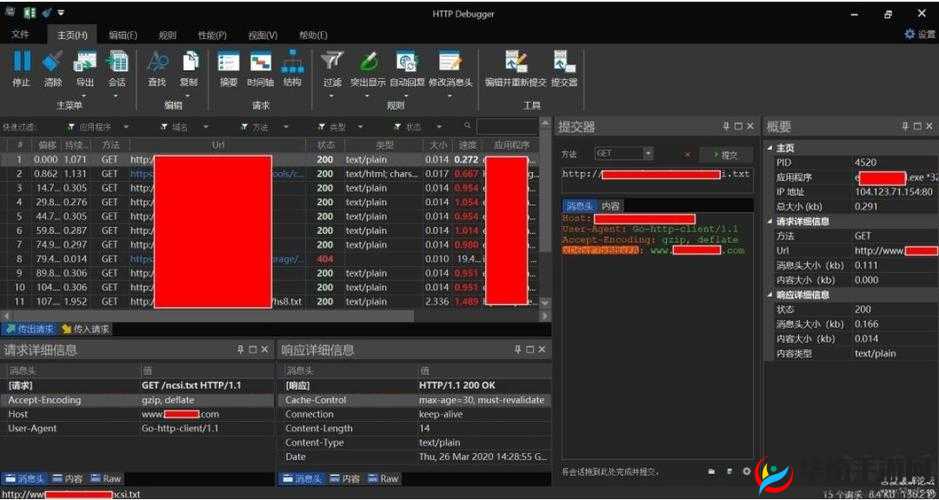This screenshot has width=939, height=500.
Task: Click the session grid horizontal scrollbar
Action: (212, 316)
